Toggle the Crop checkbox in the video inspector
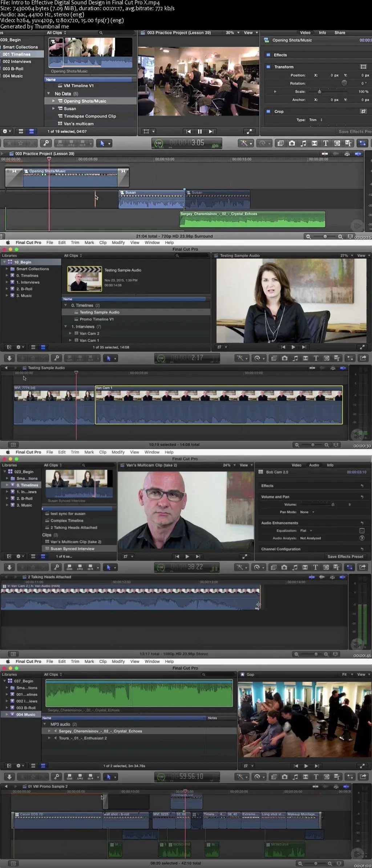This screenshot has width=372, height=868. (268, 112)
